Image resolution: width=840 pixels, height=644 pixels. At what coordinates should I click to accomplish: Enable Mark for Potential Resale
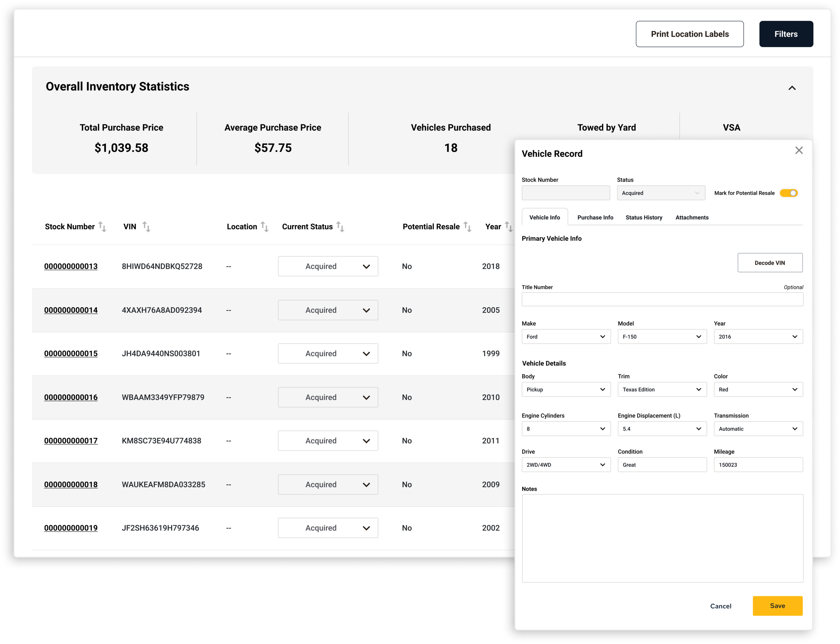tap(788, 193)
